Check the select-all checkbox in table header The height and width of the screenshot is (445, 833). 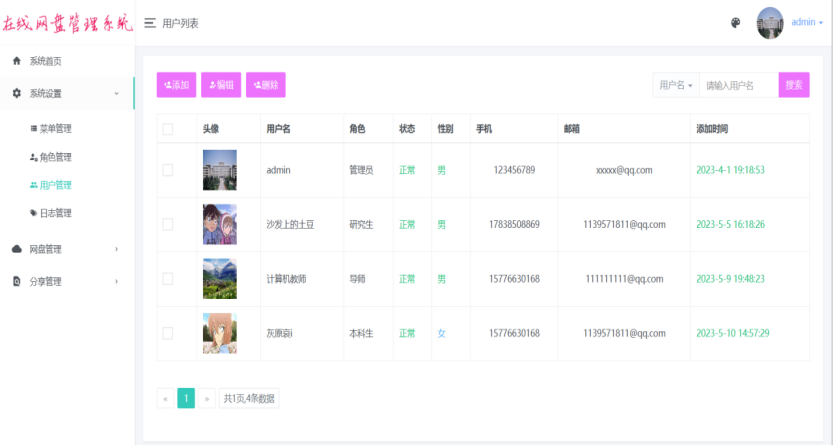168,129
